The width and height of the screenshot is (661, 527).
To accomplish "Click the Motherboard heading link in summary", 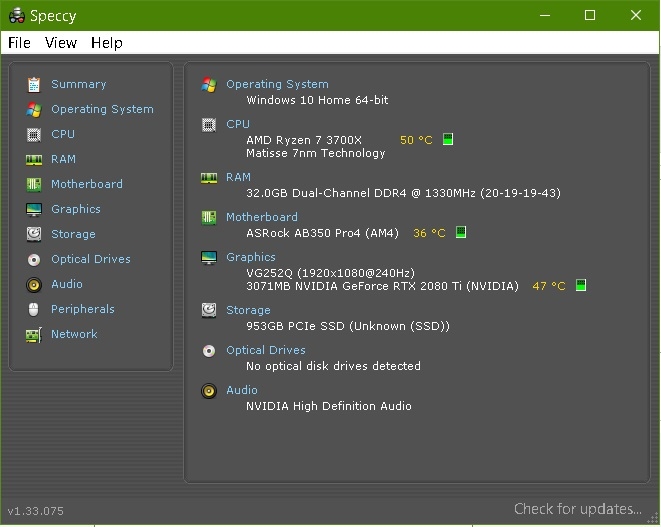I will 262,217.
